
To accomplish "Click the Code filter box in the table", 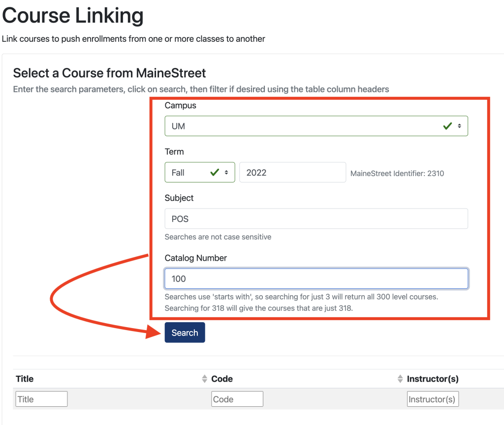I will [x=237, y=398].
